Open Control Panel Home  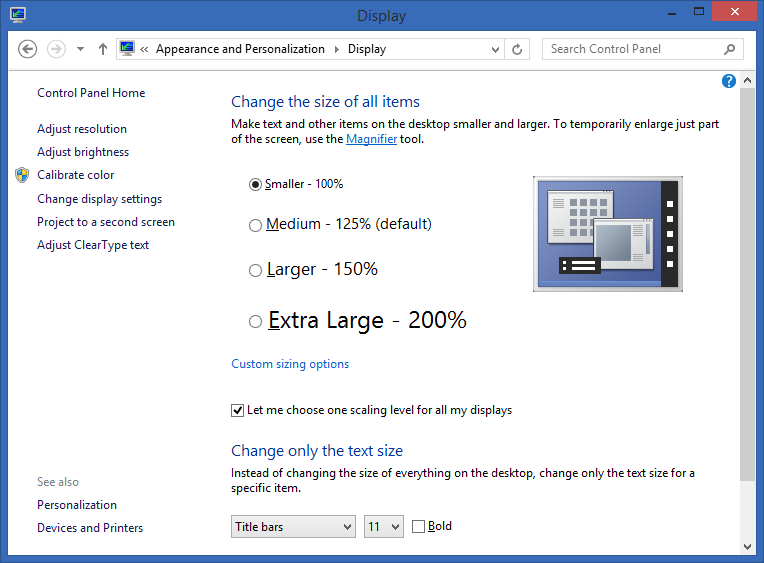tap(91, 93)
